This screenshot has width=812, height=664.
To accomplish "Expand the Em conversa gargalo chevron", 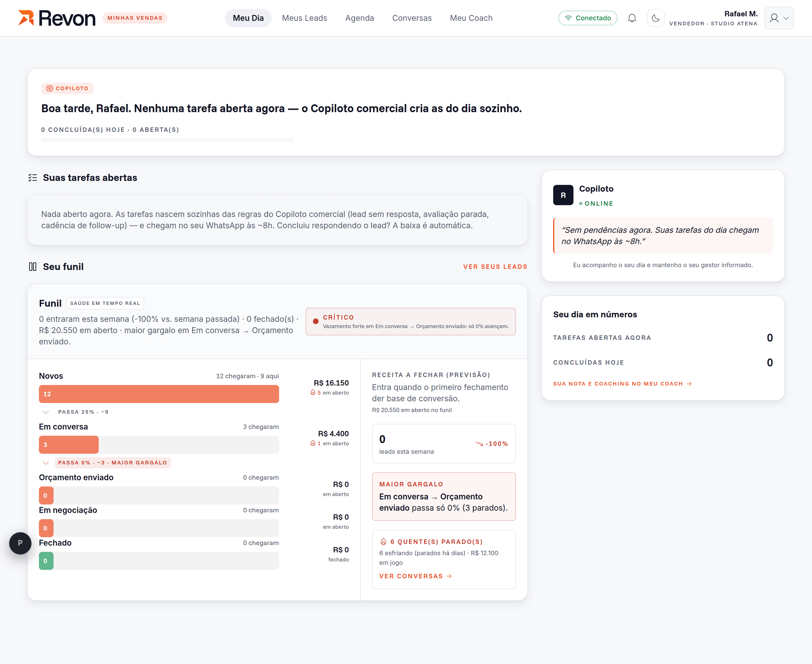I will 46,463.
